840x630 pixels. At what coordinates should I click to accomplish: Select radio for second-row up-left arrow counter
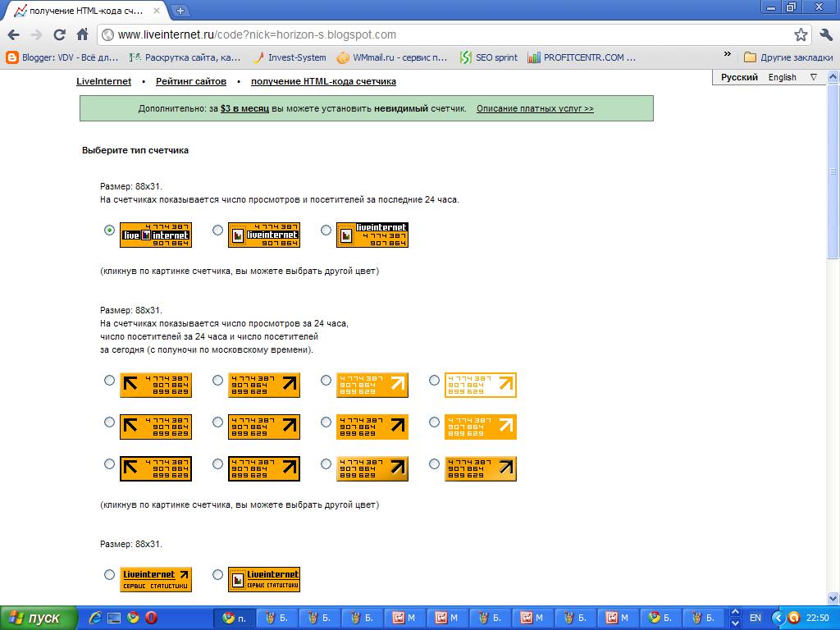click(x=109, y=422)
